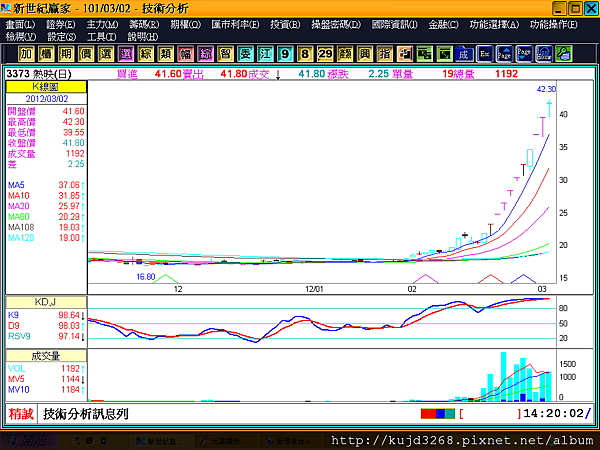Click the 智 toolbar icon
The height and width of the screenshot is (450, 600).
(225, 54)
